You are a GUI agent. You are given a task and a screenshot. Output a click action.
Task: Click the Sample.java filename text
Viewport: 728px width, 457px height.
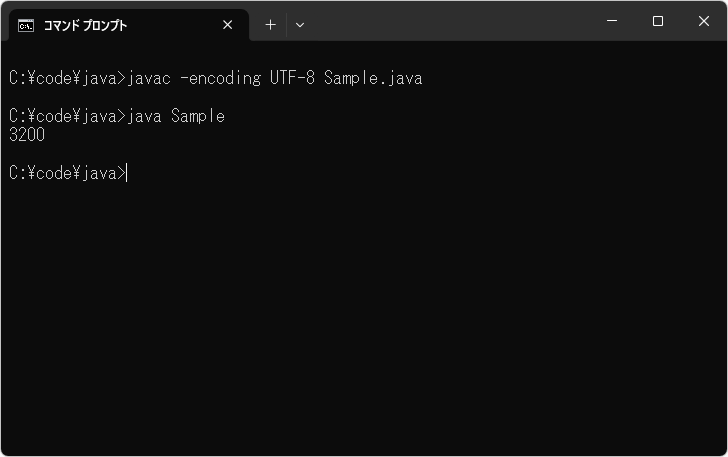tap(373, 78)
